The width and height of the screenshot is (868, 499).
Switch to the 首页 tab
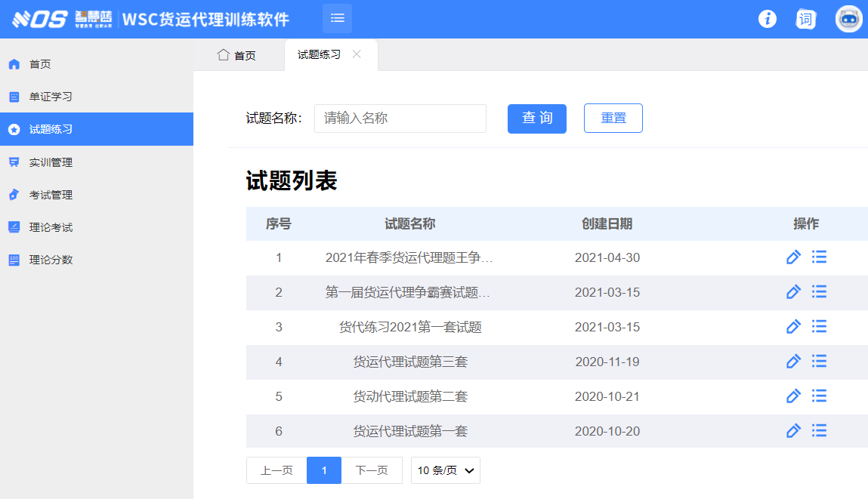pos(237,55)
